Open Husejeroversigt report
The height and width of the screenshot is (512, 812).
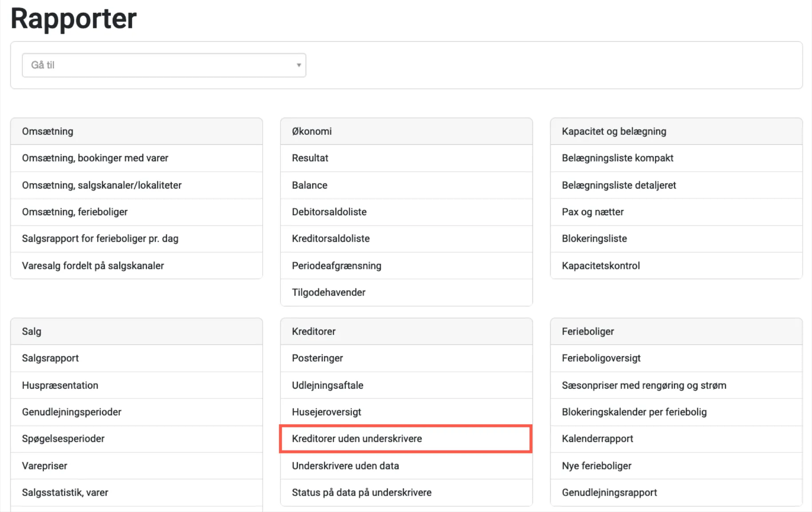tap(326, 412)
